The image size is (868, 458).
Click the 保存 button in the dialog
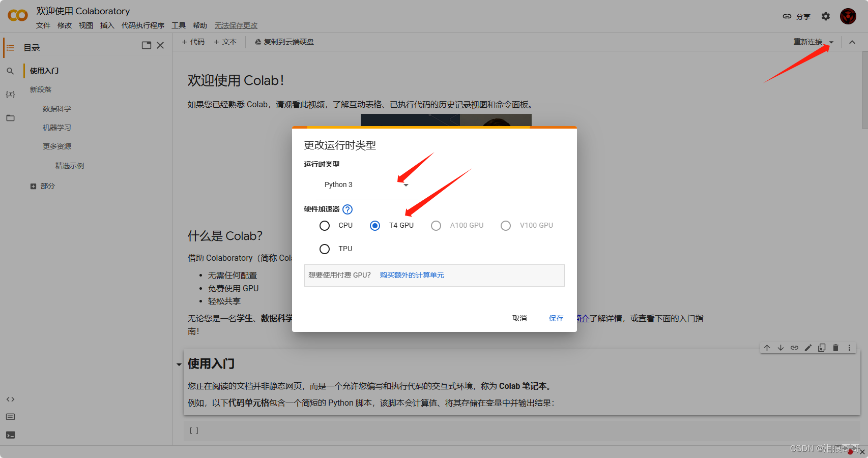pyautogui.click(x=556, y=318)
